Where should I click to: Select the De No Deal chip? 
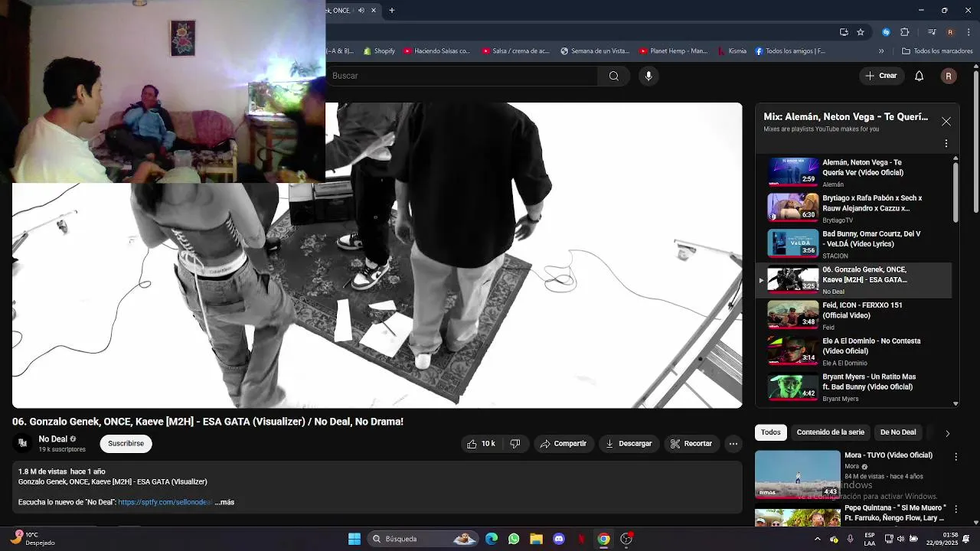point(898,432)
